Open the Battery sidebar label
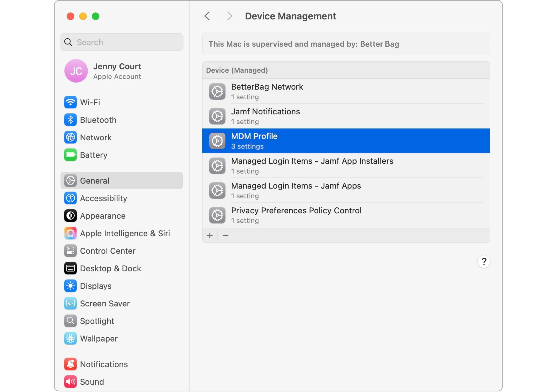This screenshot has height=392, width=557. [x=94, y=155]
